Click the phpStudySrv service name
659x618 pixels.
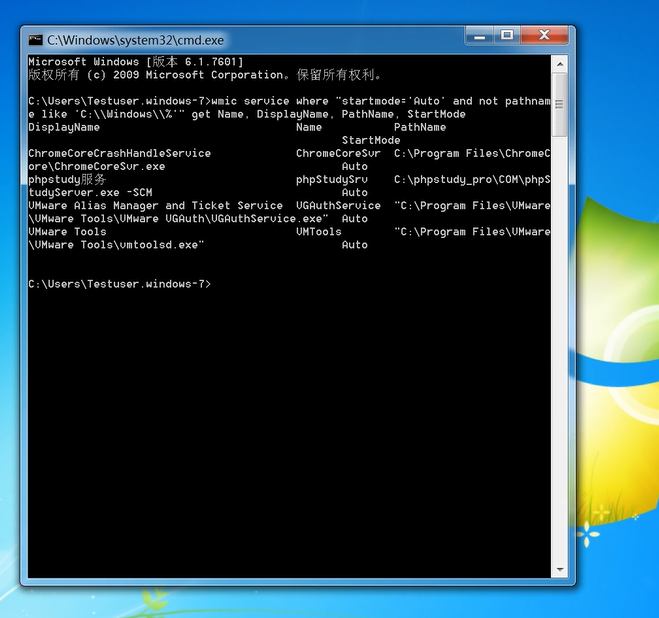click(332, 179)
